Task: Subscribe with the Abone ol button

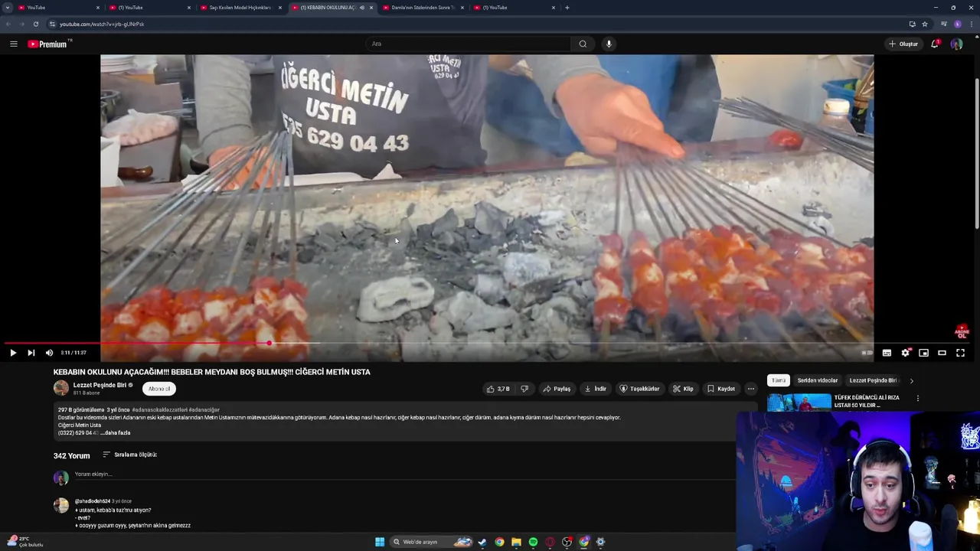Action: [x=159, y=389]
